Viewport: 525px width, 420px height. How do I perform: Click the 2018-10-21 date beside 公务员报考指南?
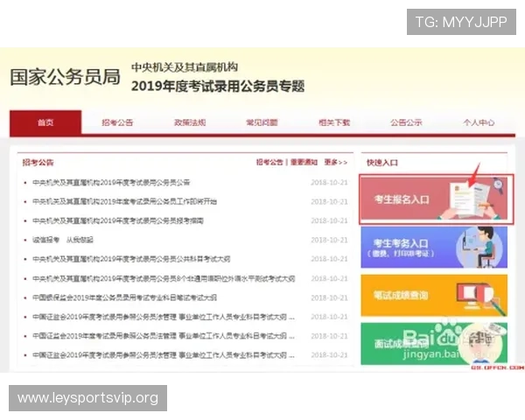point(330,220)
